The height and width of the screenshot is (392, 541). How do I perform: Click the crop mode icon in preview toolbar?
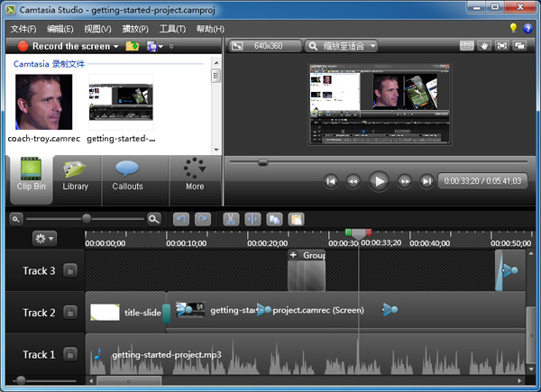point(466,46)
